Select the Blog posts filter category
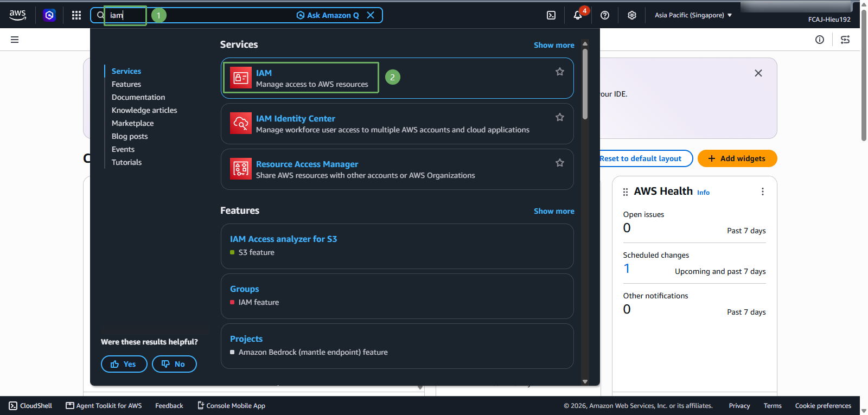Viewport: 868px width, 415px height. [x=130, y=136]
